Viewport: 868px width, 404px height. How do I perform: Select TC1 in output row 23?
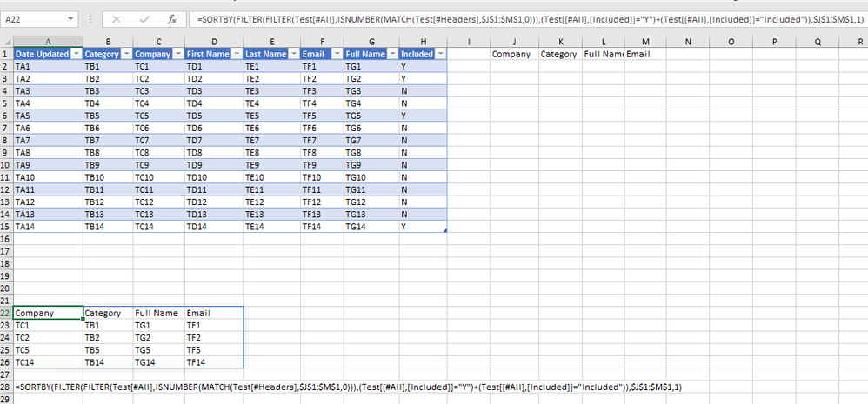(48, 326)
